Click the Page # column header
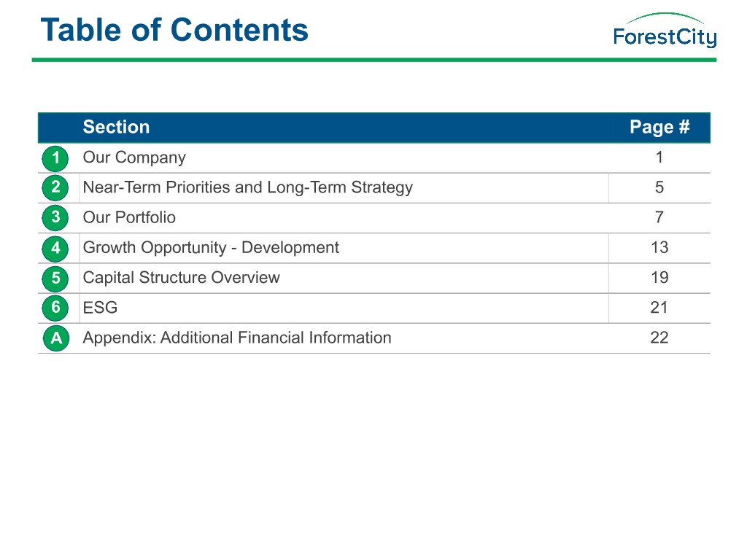This screenshot has height=560, width=747. point(659,127)
